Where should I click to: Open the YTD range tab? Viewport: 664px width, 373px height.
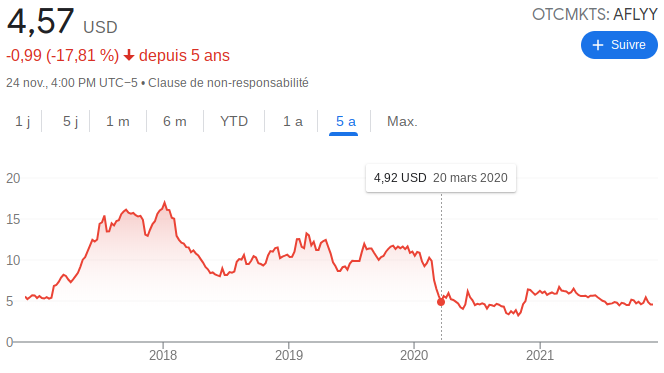pyautogui.click(x=234, y=122)
